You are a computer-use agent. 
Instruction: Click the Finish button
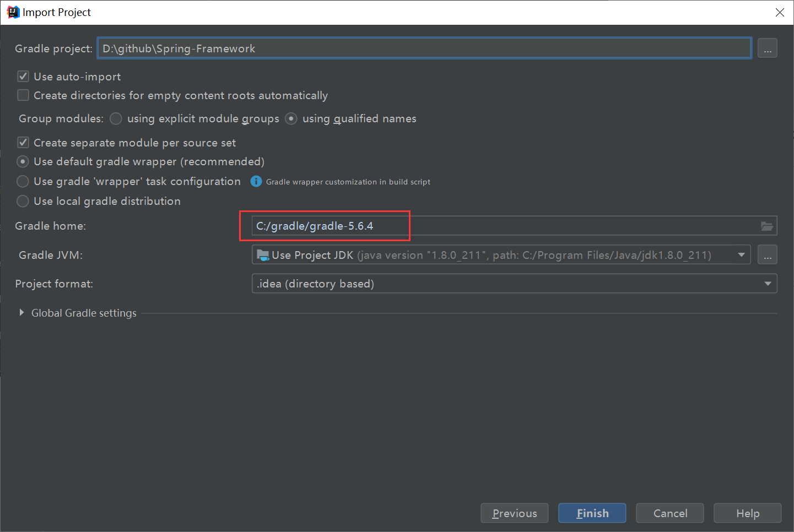click(592, 513)
